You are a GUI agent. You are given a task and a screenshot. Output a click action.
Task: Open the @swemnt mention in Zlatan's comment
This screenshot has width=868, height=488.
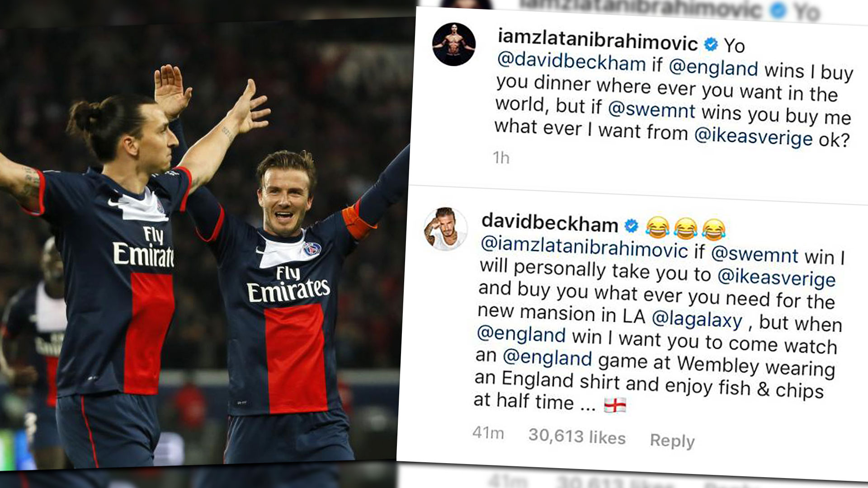[x=651, y=110]
